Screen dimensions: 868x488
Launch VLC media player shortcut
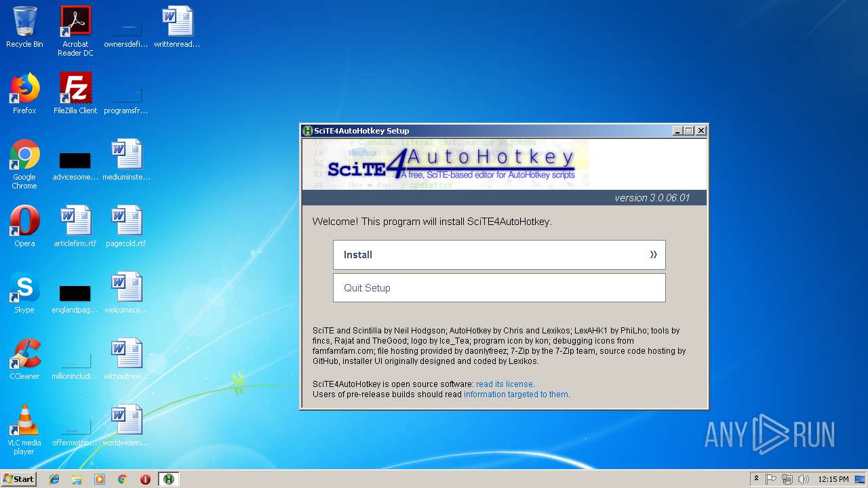[24, 430]
